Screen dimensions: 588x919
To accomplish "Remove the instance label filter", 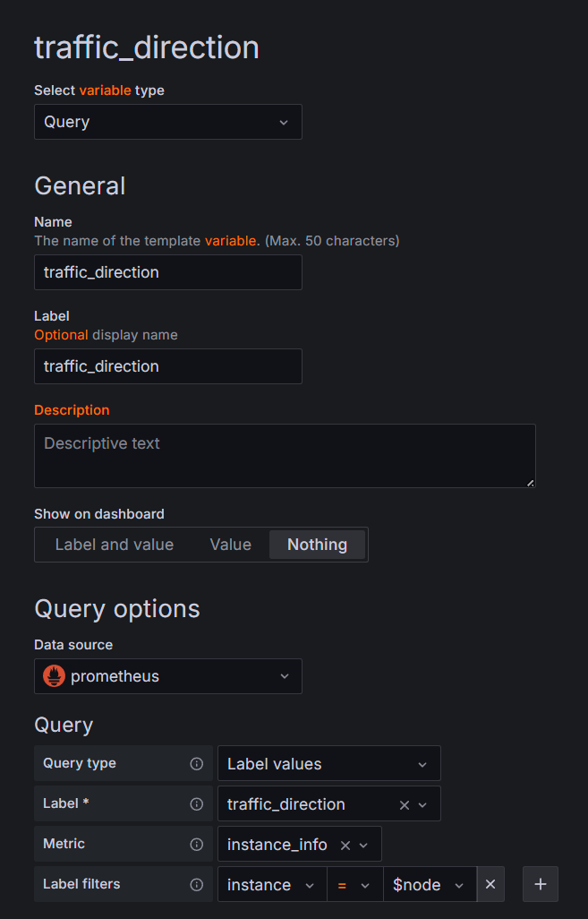I will [490, 885].
